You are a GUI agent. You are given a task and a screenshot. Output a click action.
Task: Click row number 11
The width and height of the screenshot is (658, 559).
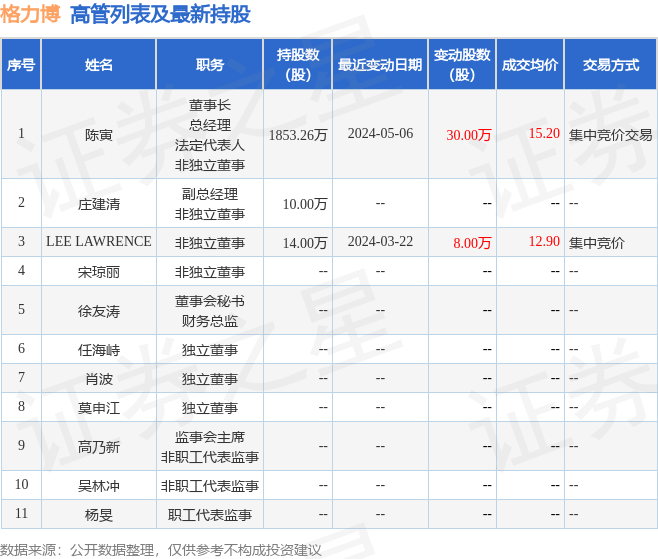(x=21, y=513)
